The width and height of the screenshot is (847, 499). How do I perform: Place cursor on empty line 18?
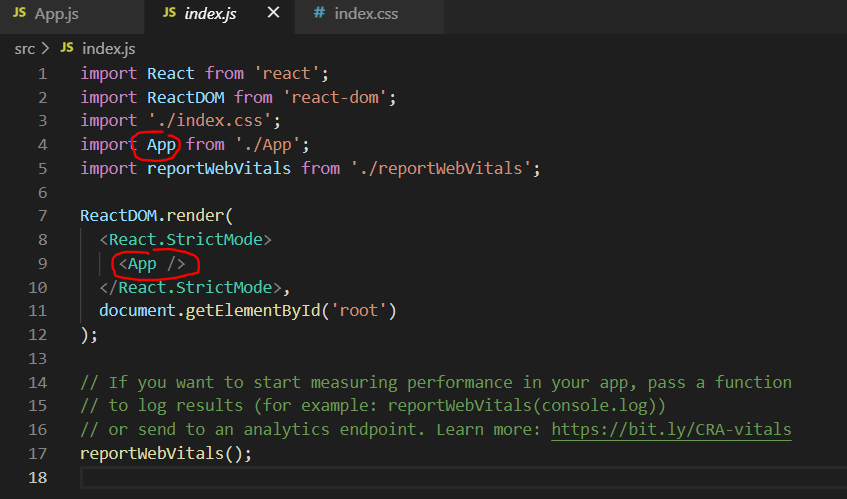click(463, 478)
